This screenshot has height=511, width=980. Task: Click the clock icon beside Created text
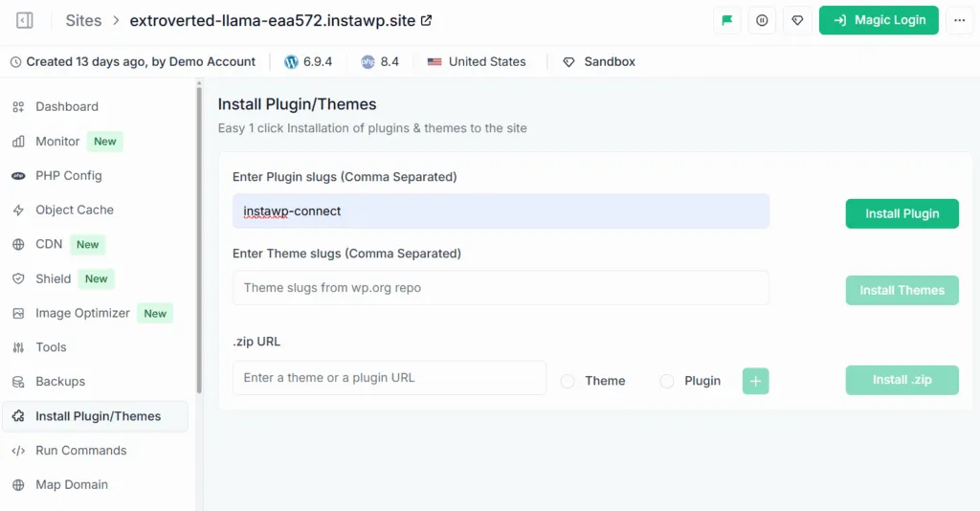pos(15,62)
